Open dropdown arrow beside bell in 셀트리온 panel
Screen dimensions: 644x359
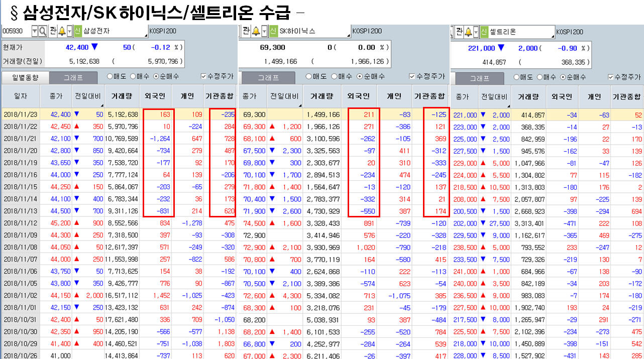coord(476,32)
